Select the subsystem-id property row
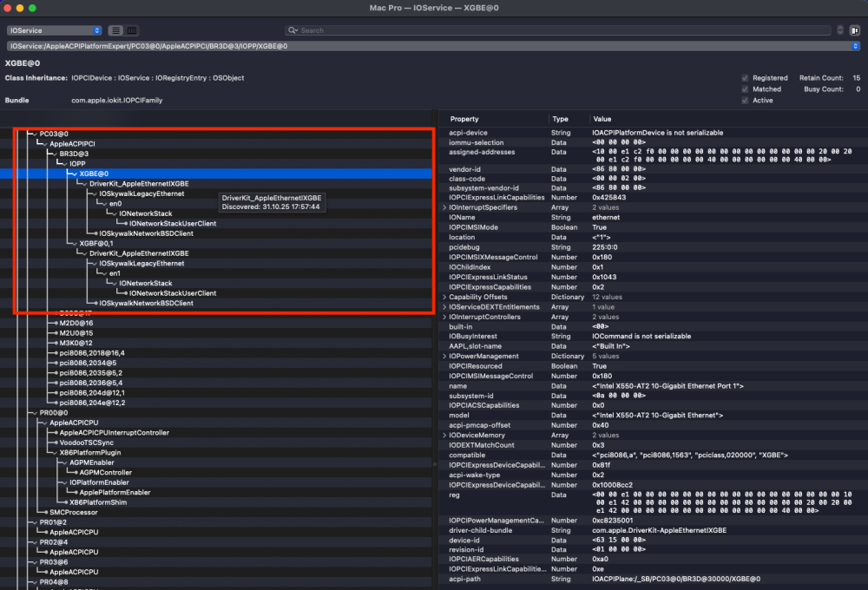 654,397
